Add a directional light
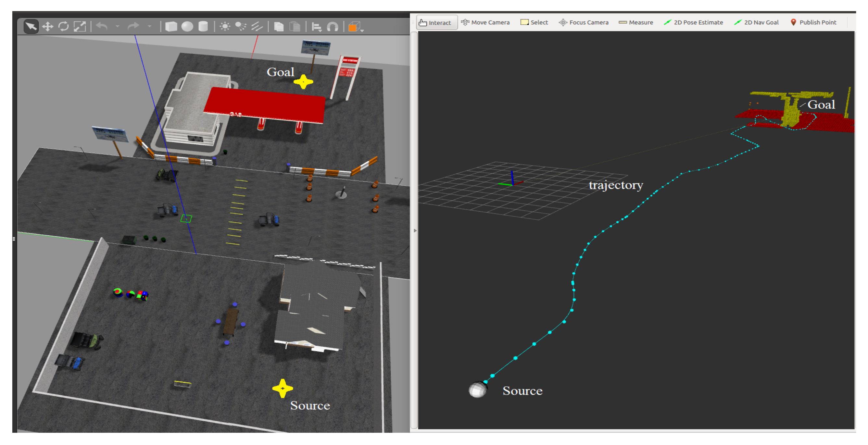The image size is (868, 445). [x=257, y=27]
